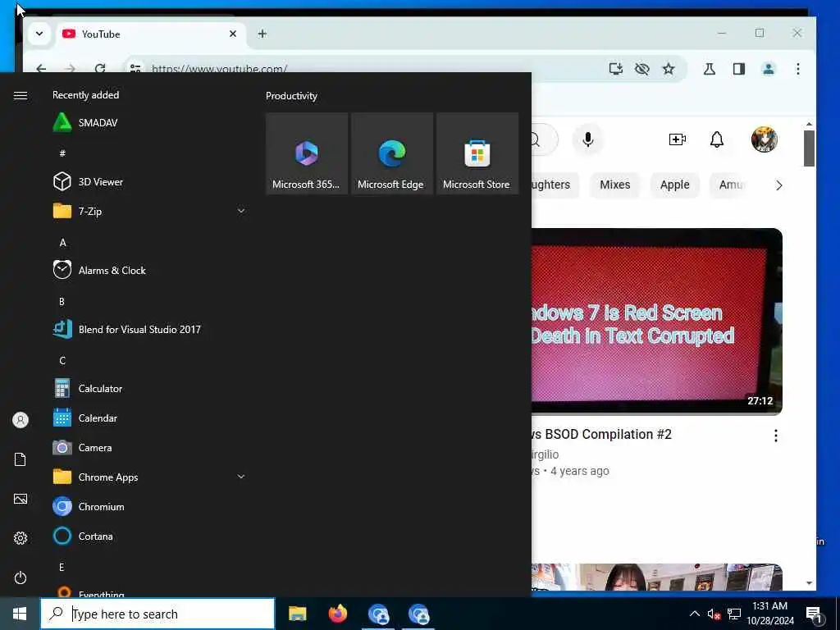The width and height of the screenshot is (840, 630).
Task: Open File Explorer from taskbar
Action: click(297, 614)
